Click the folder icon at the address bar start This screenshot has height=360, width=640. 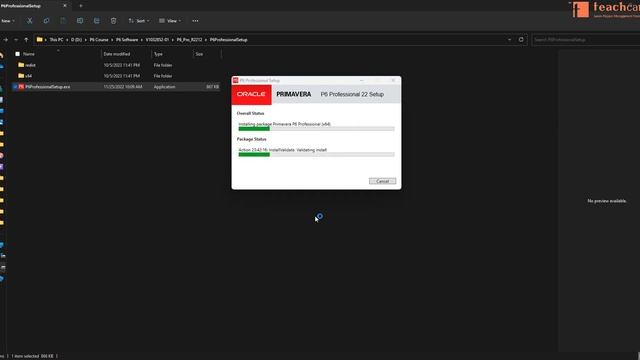[x=40, y=40]
